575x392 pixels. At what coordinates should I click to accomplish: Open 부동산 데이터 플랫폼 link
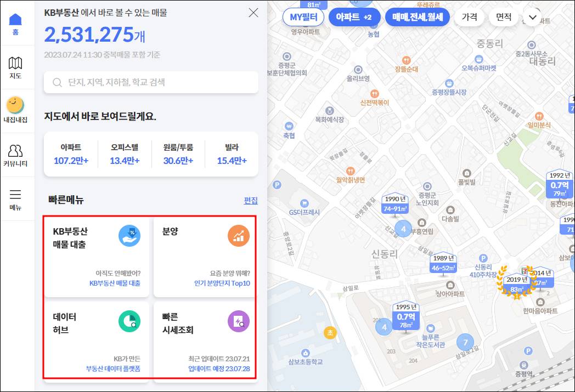click(x=113, y=368)
